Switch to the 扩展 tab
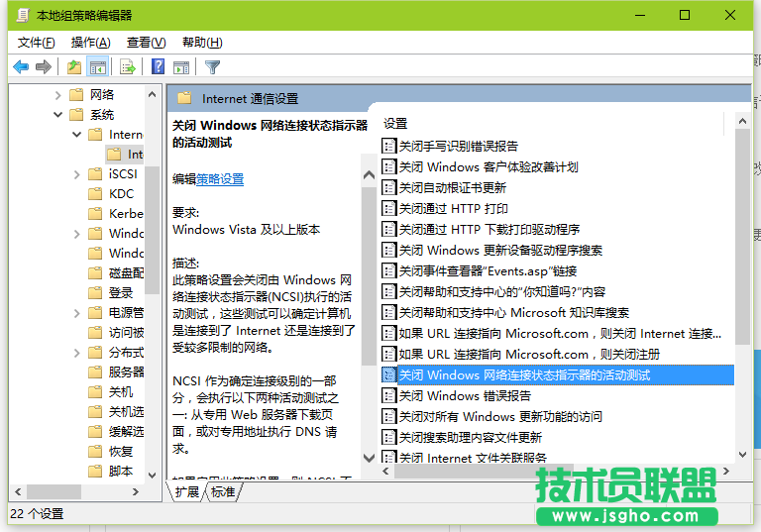 (x=187, y=491)
